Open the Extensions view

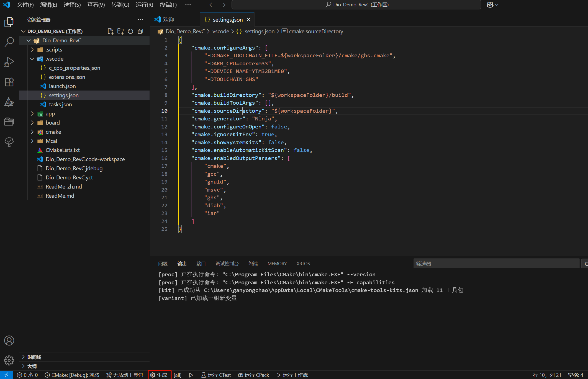pos(9,82)
